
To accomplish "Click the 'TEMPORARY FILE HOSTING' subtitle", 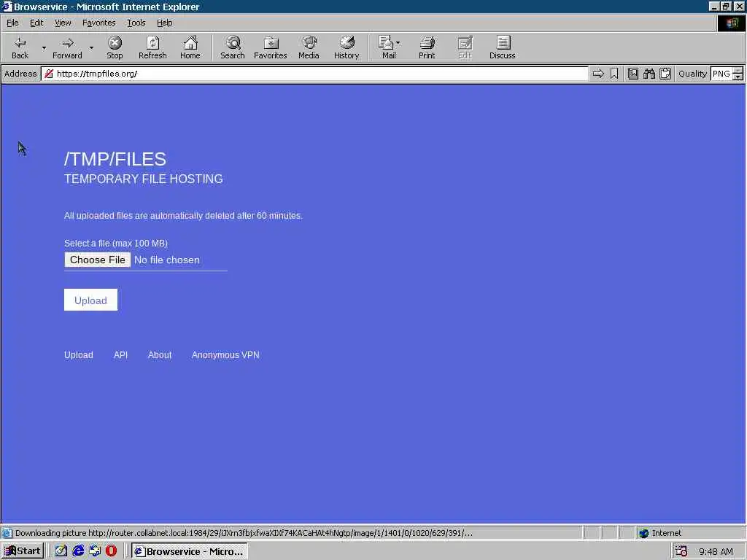I will 144,179.
